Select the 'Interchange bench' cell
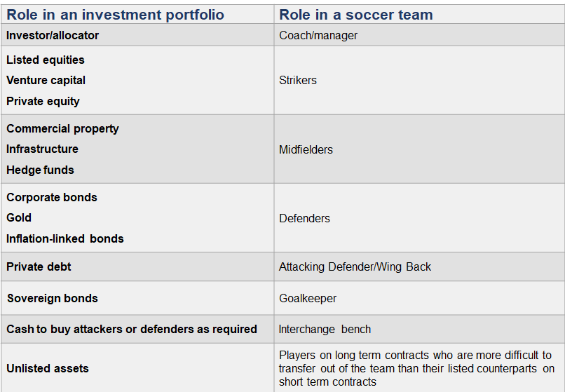565x392 pixels. tap(325, 329)
